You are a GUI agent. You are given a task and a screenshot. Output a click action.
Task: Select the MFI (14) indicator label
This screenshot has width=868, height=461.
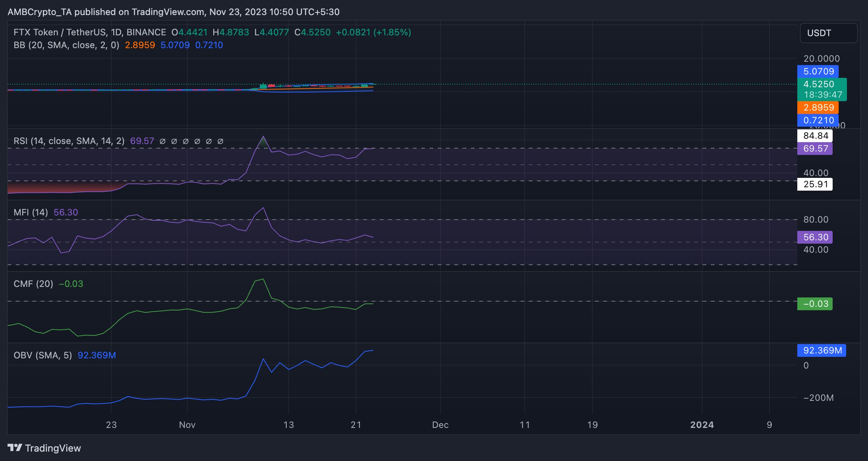(x=31, y=212)
